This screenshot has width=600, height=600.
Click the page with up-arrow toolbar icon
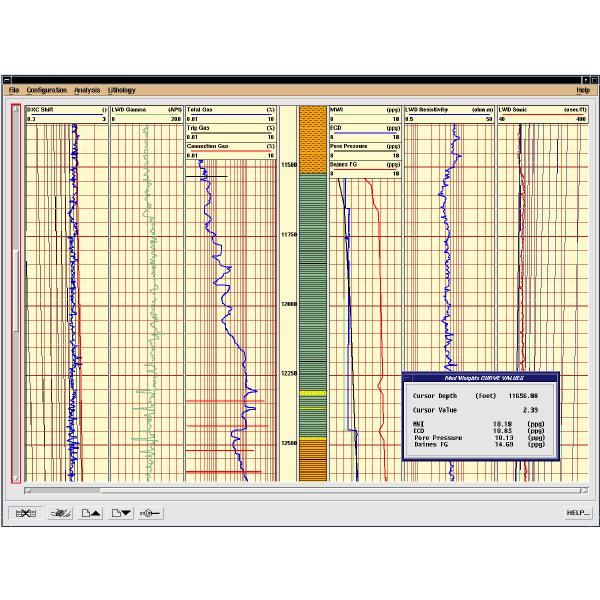coord(90,513)
